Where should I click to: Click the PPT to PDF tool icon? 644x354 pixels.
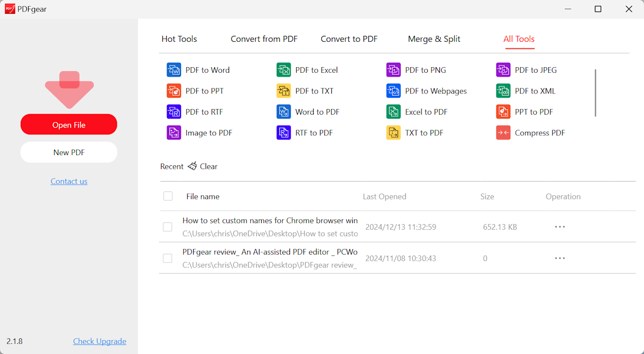(503, 112)
